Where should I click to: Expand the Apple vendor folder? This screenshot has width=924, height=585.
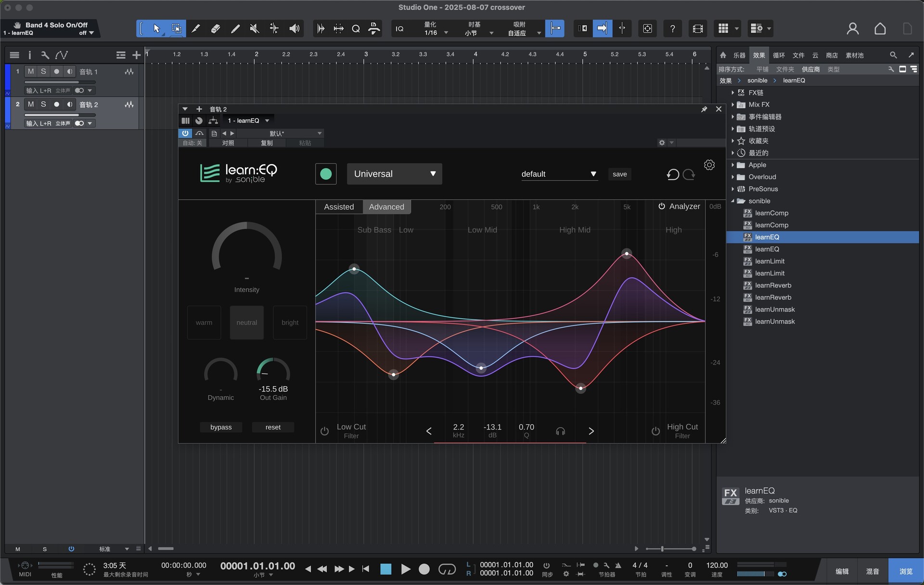point(732,165)
